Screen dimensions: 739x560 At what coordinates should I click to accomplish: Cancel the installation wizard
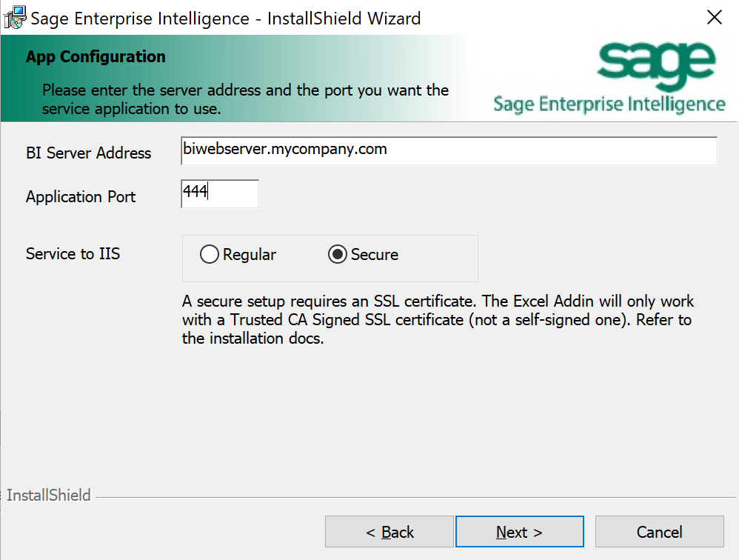[x=659, y=532]
